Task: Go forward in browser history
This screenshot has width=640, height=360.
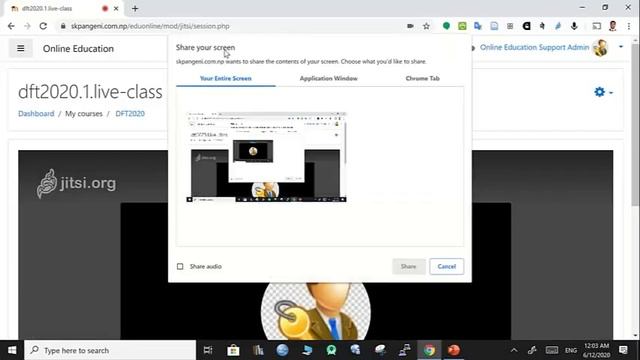Action: coord(27,26)
